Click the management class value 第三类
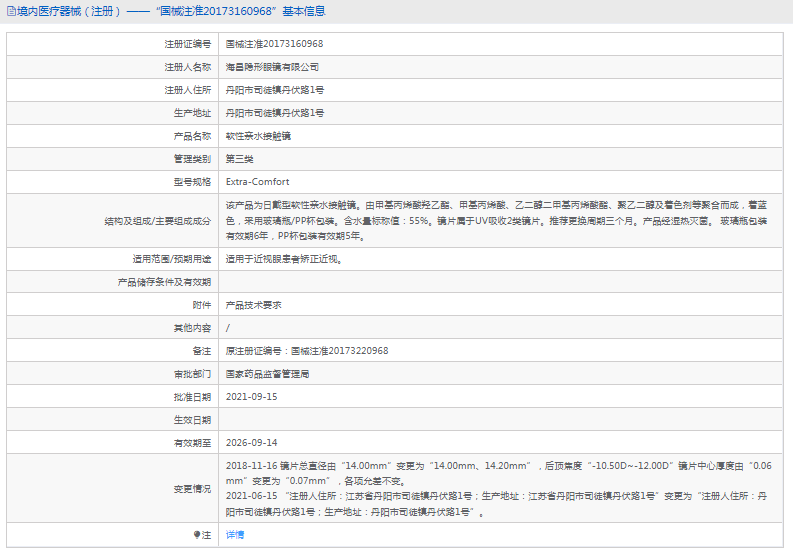This screenshot has height=553, width=793. pyautogui.click(x=239, y=159)
